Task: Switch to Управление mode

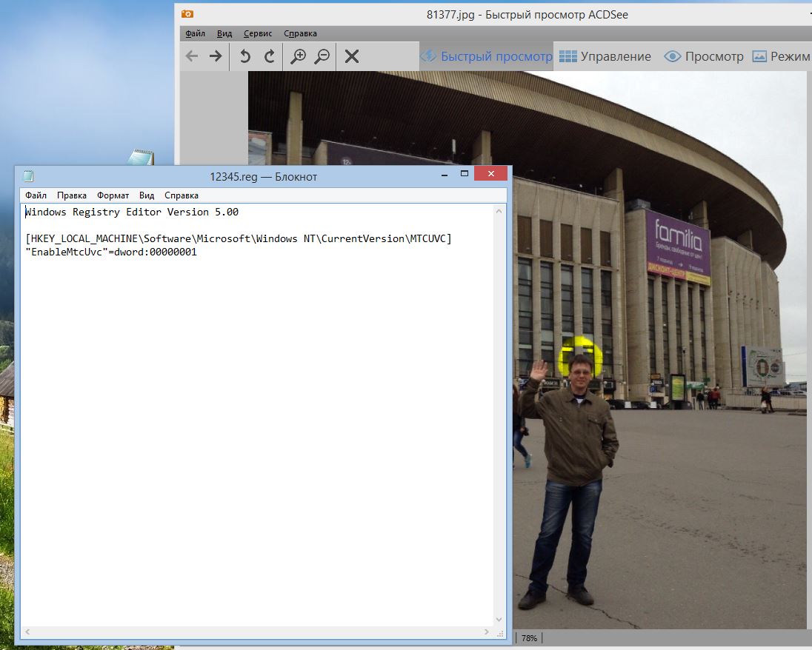Action: pos(605,56)
